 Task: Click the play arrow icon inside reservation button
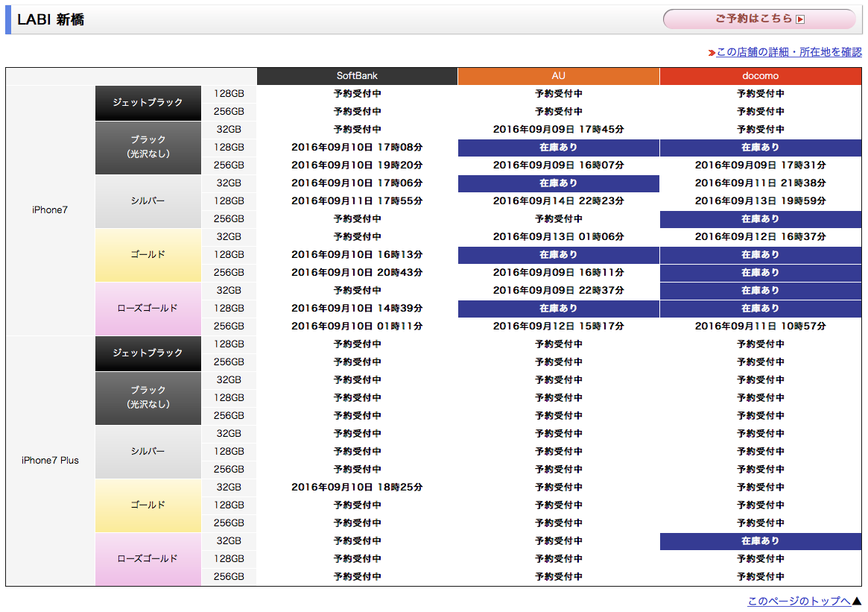pyautogui.click(x=800, y=20)
